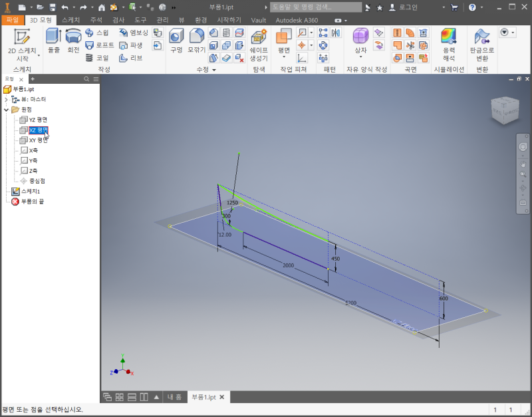Open the 수정 panel dropdown arrow

pyautogui.click(x=214, y=70)
